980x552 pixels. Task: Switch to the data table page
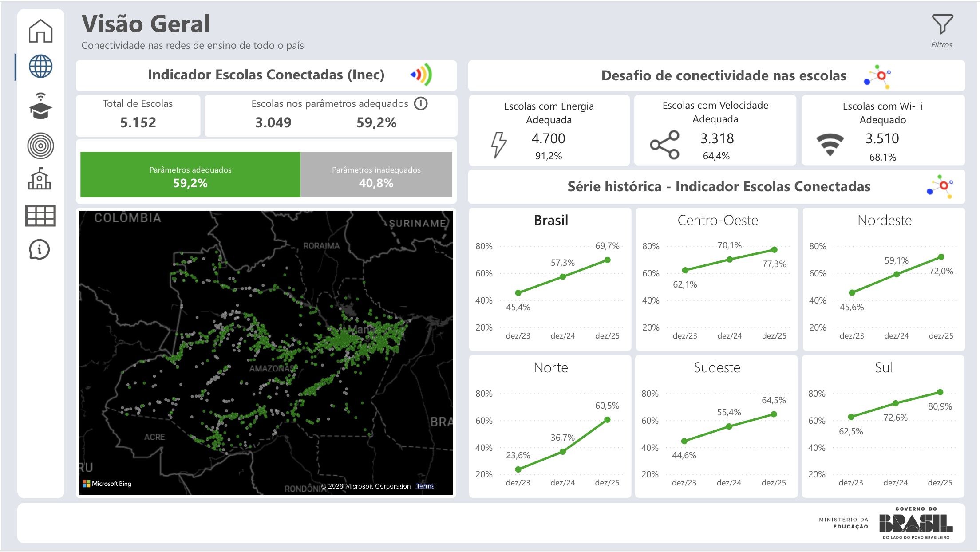click(x=40, y=216)
